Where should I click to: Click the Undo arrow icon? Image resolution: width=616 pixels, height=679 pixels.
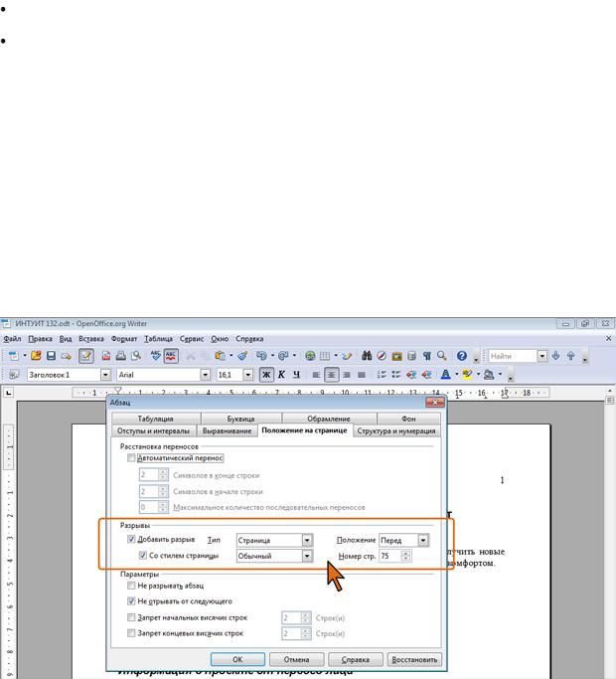(261, 356)
